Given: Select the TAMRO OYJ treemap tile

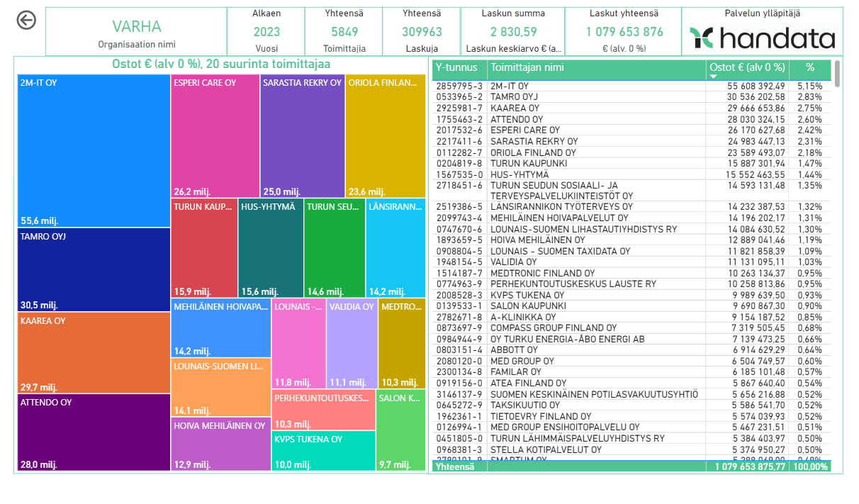Looking at the screenshot, I should click(94, 270).
